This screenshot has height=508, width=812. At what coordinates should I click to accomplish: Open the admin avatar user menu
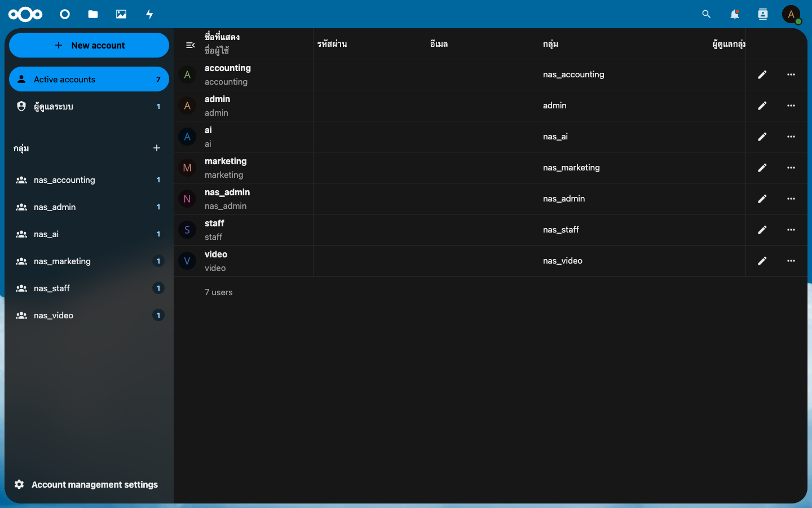pyautogui.click(x=791, y=14)
